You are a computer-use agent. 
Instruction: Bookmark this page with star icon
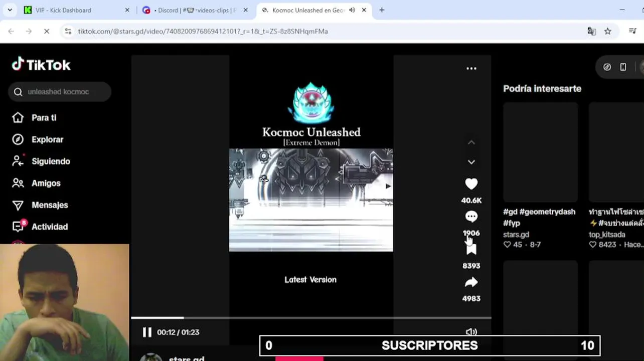(608, 31)
